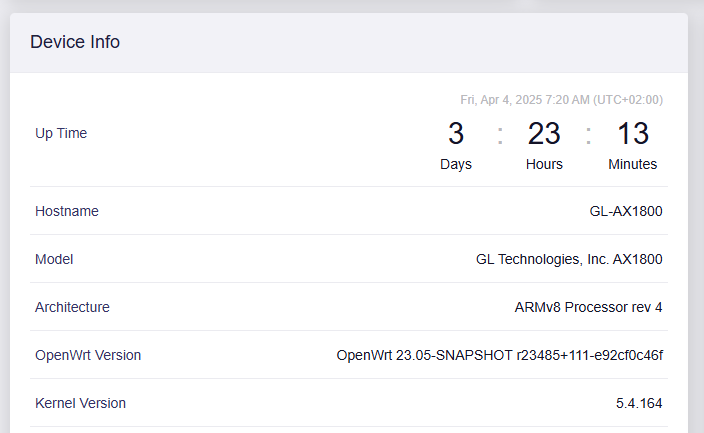
Task: Select the timestamp Fri, Apr 4, 2025 7:20 AM
Action: (561, 100)
